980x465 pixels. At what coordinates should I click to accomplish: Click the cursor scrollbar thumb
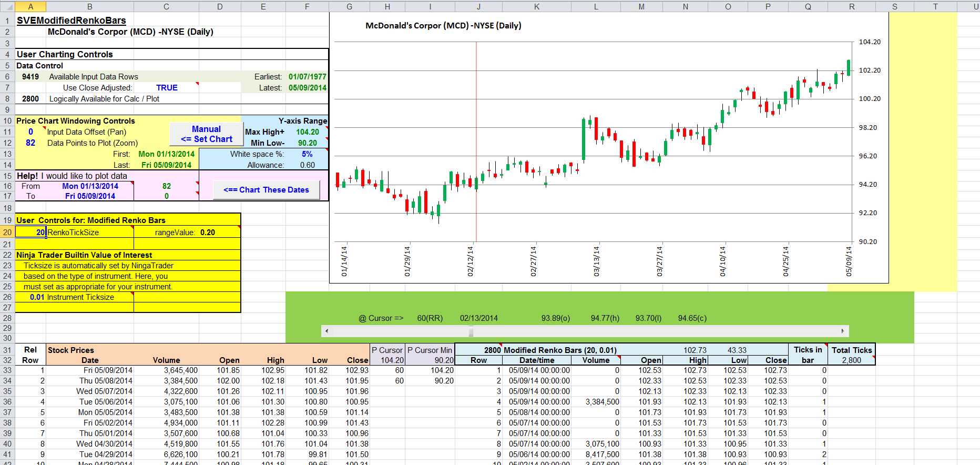tap(471, 331)
